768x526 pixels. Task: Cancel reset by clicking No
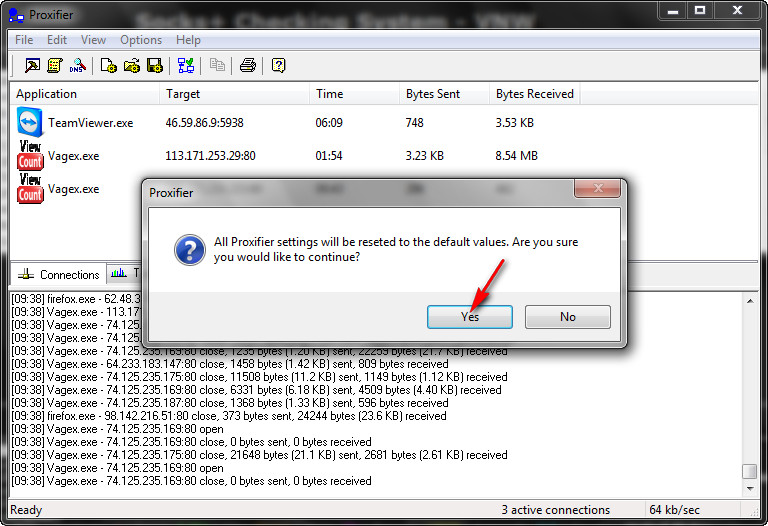[x=568, y=317]
